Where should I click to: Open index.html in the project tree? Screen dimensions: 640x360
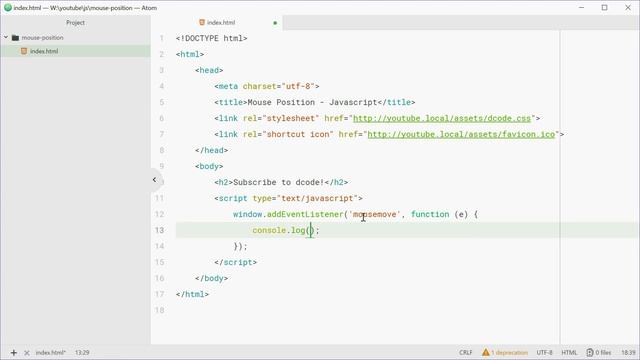(x=44, y=51)
